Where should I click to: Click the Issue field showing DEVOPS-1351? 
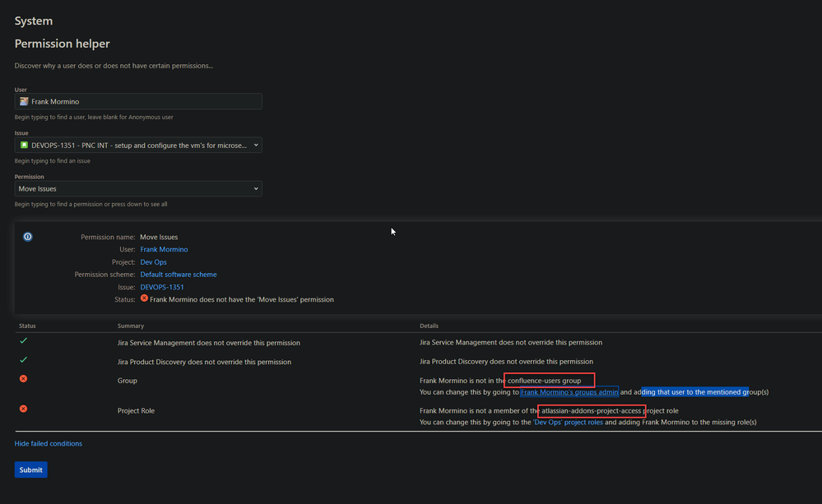[x=138, y=146]
